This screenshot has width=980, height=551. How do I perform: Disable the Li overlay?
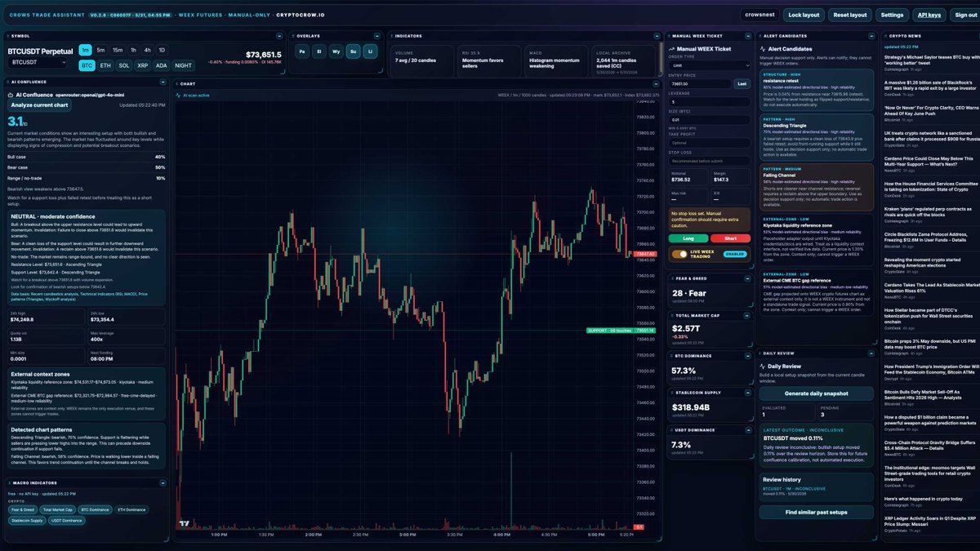click(371, 51)
